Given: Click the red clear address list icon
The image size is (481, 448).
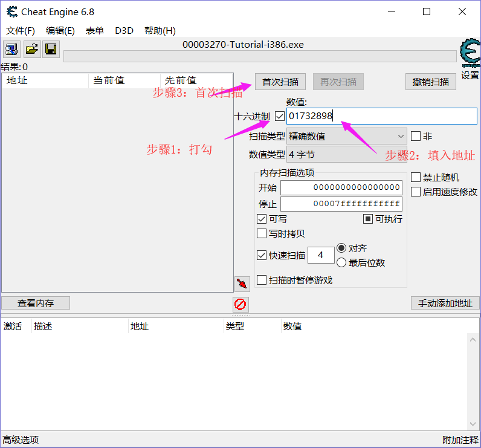Looking at the screenshot, I should [x=240, y=305].
